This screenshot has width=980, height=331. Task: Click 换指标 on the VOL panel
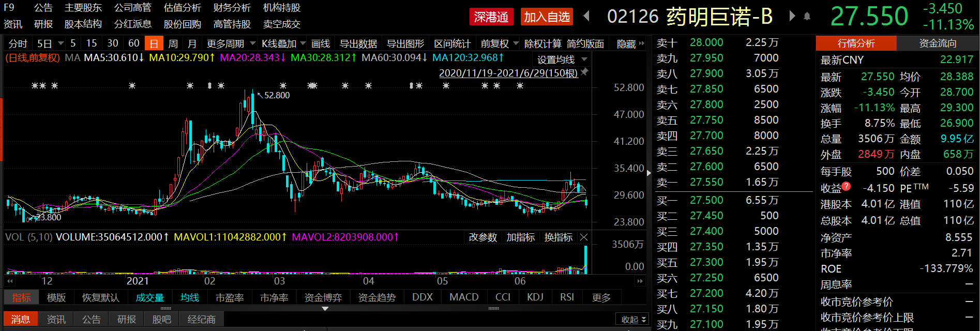coord(559,237)
